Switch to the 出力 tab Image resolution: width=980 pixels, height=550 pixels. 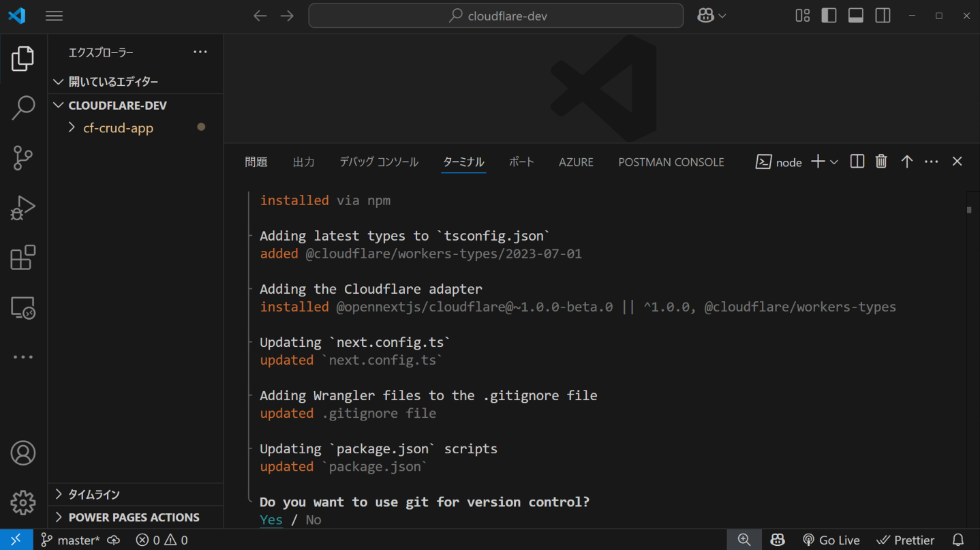tap(304, 162)
